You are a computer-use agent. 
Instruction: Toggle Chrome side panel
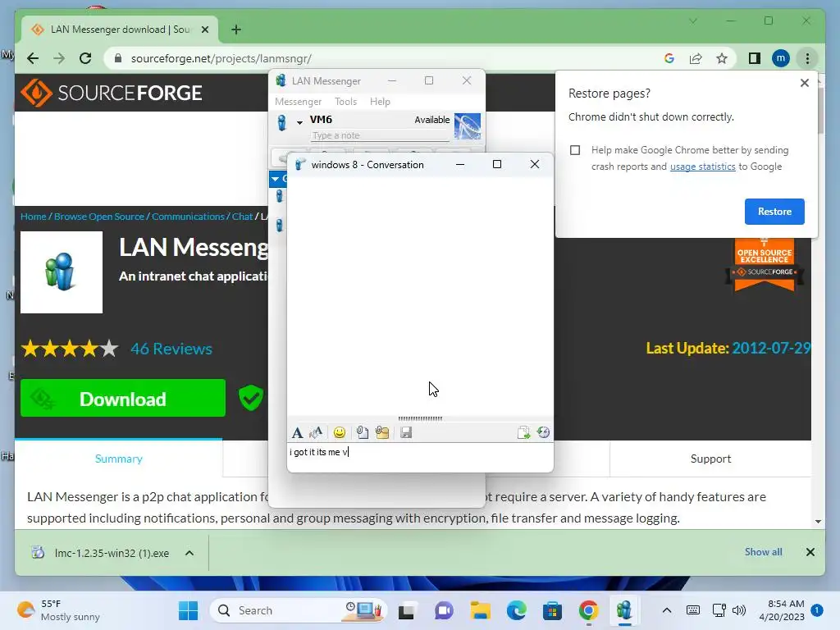point(755,58)
